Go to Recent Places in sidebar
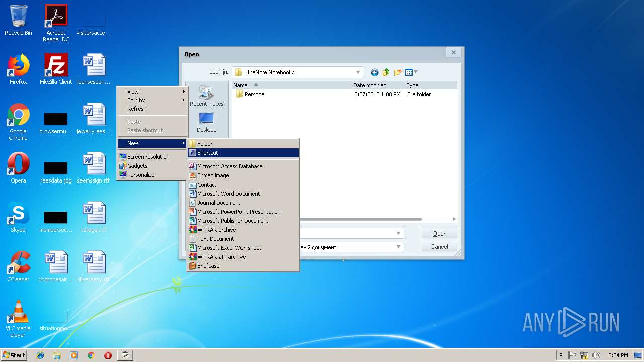 click(206, 96)
